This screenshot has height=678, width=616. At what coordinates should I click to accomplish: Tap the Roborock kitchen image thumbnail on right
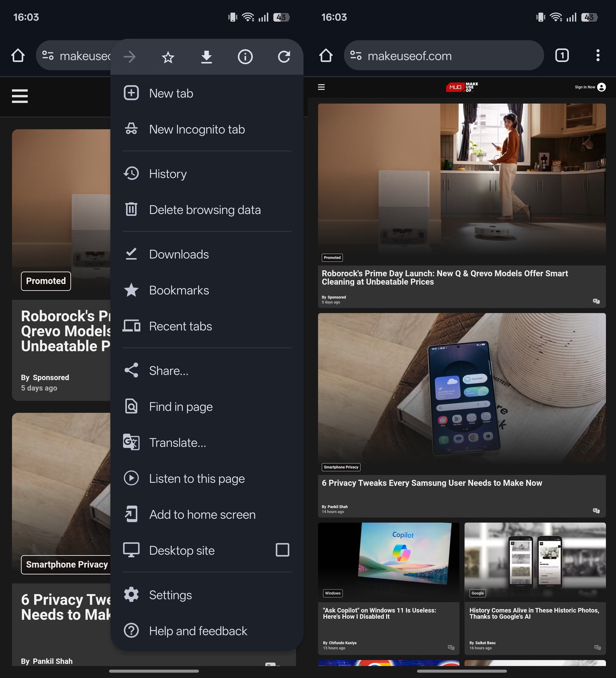pos(462,184)
